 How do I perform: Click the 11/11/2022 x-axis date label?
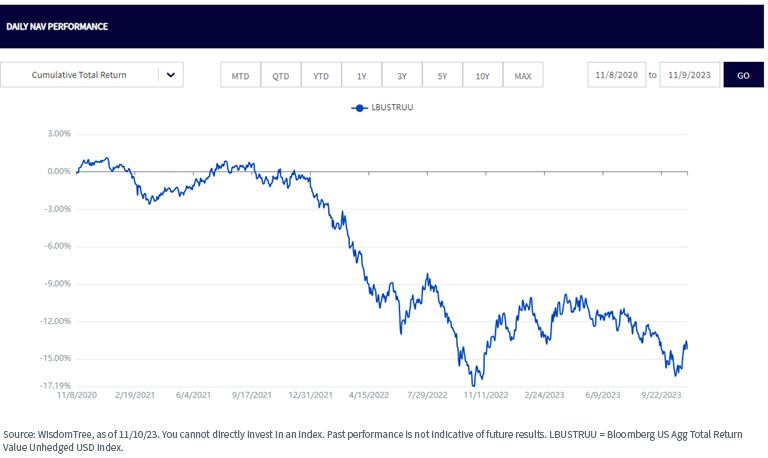pos(486,395)
